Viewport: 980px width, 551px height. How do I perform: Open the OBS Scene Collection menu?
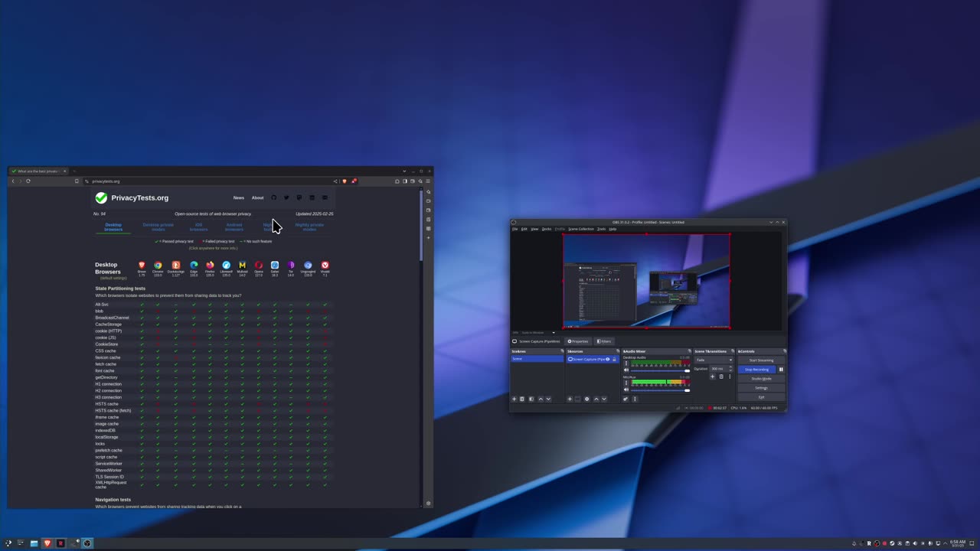click(x=580, y=229)
